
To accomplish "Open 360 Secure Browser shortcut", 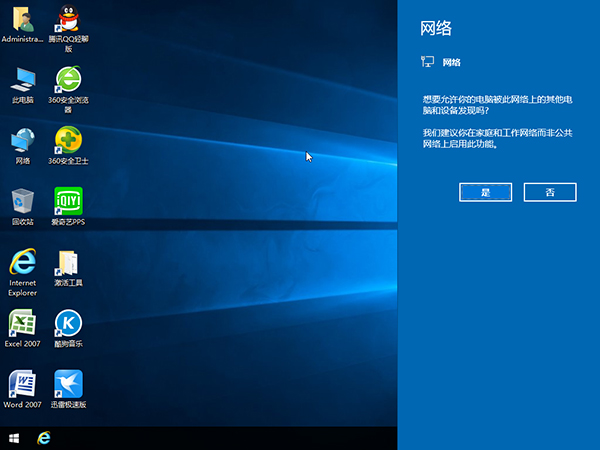I will pyautogui.click(x=68, y=80).
